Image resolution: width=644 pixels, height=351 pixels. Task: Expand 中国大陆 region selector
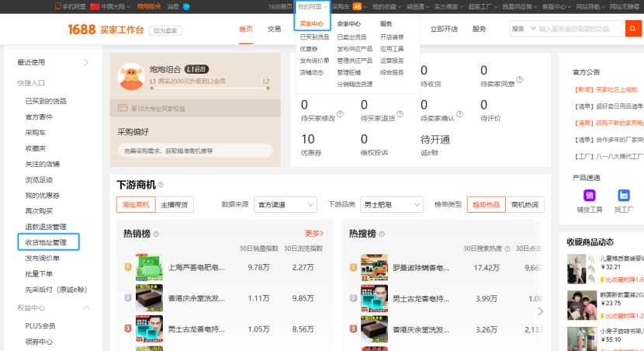point(116,6)
